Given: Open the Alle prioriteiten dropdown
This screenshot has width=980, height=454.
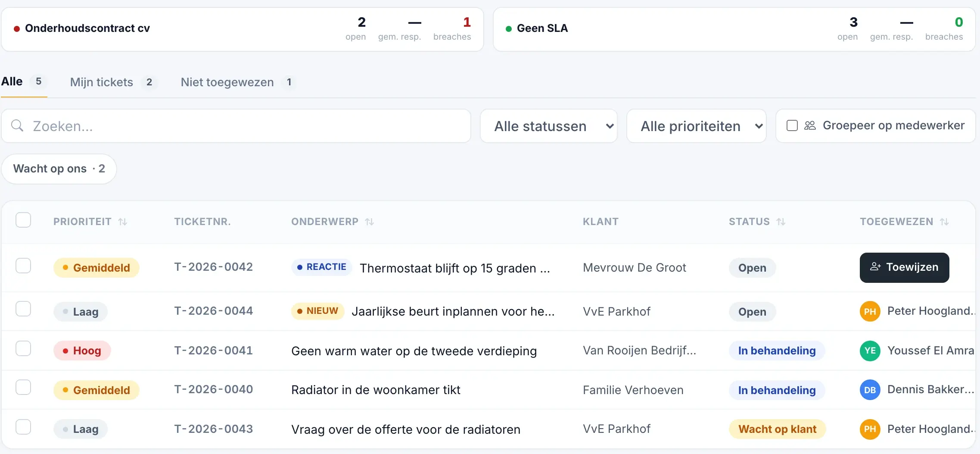Looking at the screenshot, I should click(x=697, y=126).
